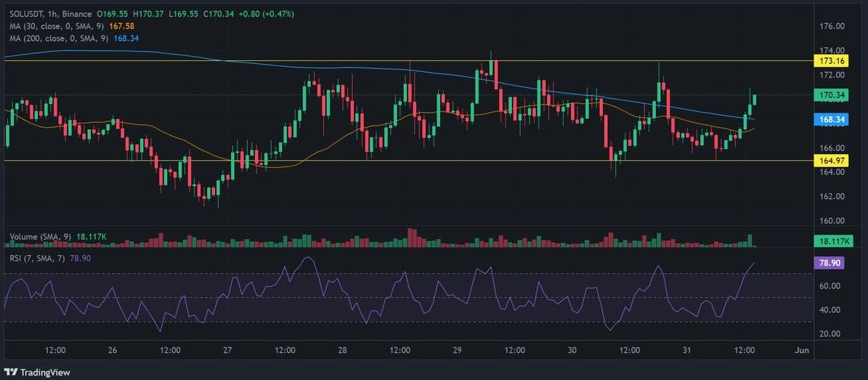Click the yellow 164.97 price label
868x380 pixels.
pos(830,161)
